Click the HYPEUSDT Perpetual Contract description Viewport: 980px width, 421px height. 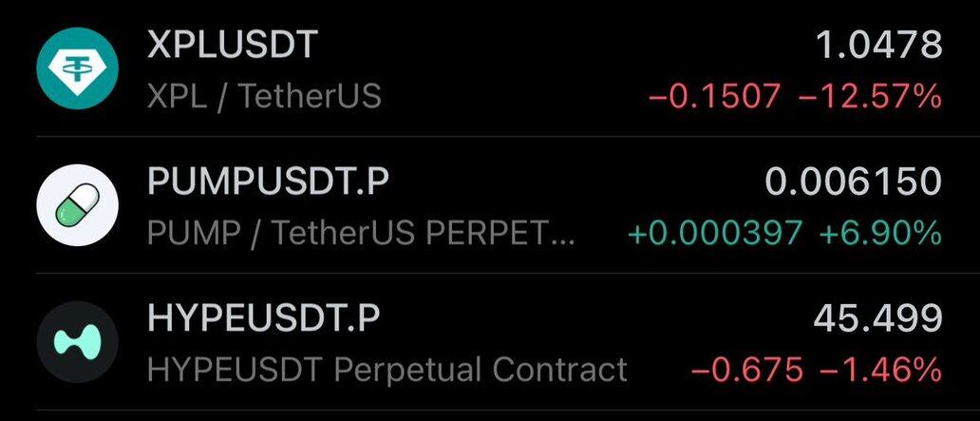(387, 369)
